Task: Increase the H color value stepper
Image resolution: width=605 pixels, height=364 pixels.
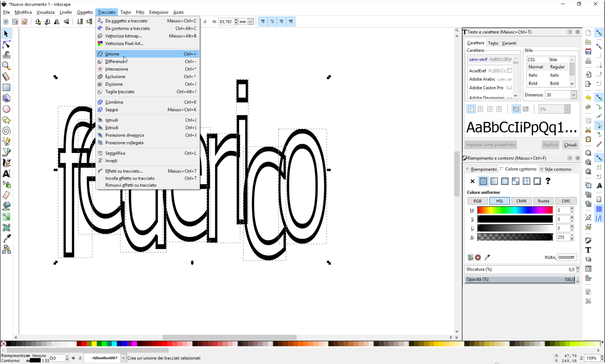Action: coord(572,208)
